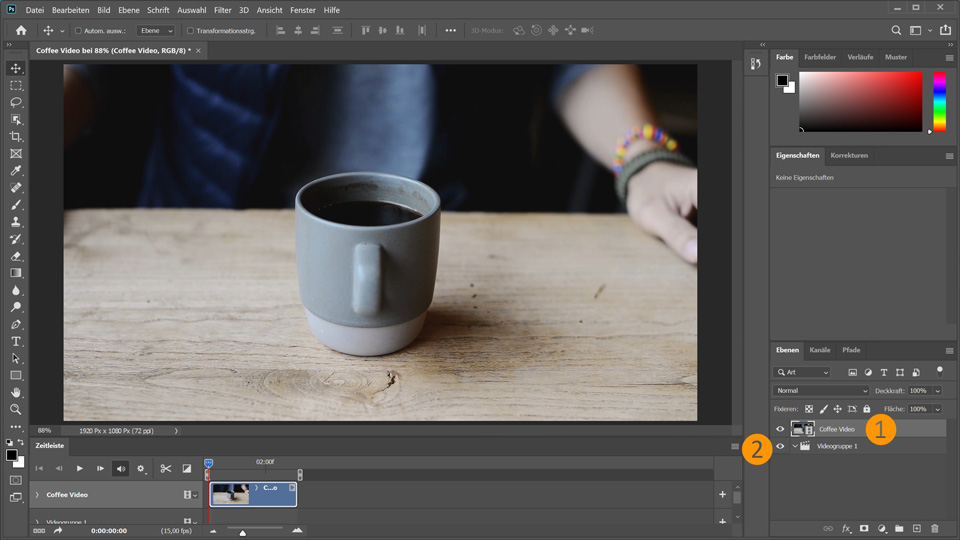
Task: Enable the Autom. ausw. checkbox
Action: (78, 31)
